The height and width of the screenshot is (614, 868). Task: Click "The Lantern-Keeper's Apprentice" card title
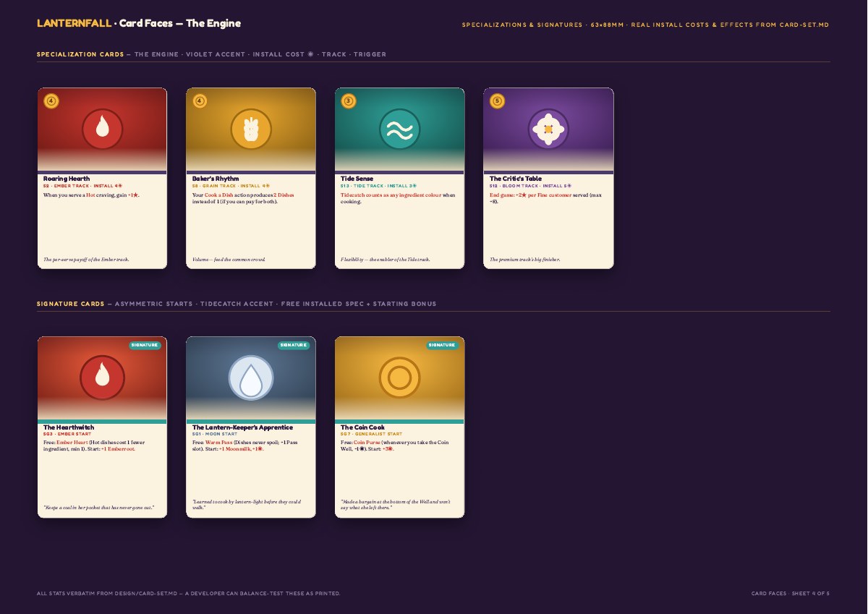[x=243, y=427]
